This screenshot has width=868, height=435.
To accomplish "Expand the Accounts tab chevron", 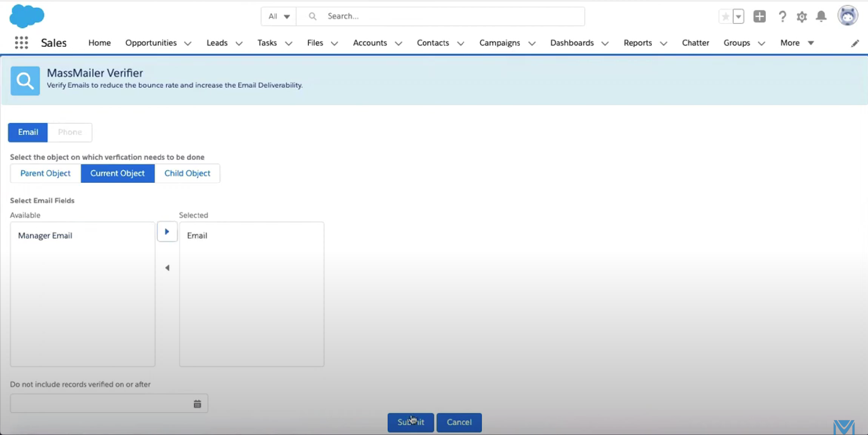I will (x=398, y=44).
